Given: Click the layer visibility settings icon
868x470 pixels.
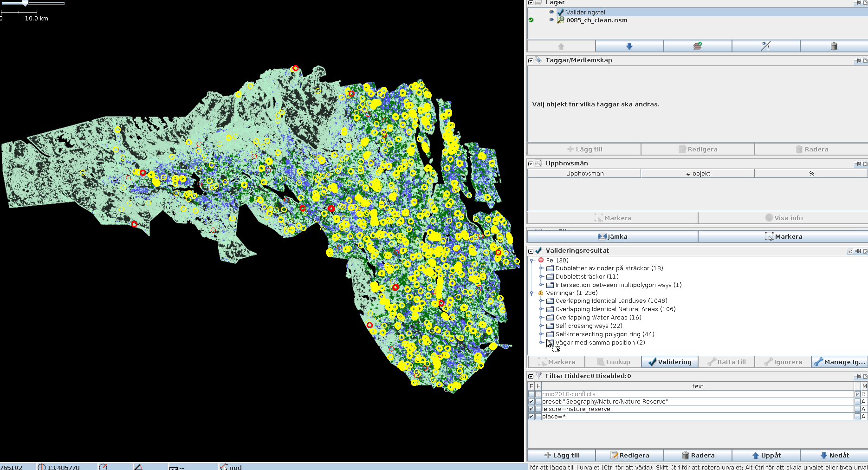Looking at the screenshot, I should point(765,46).
